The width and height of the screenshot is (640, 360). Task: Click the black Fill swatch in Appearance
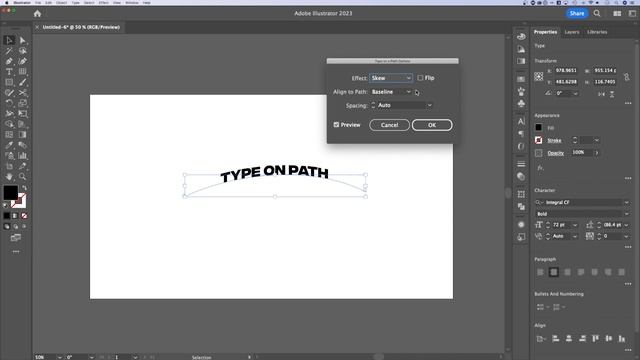click(538, 127)
